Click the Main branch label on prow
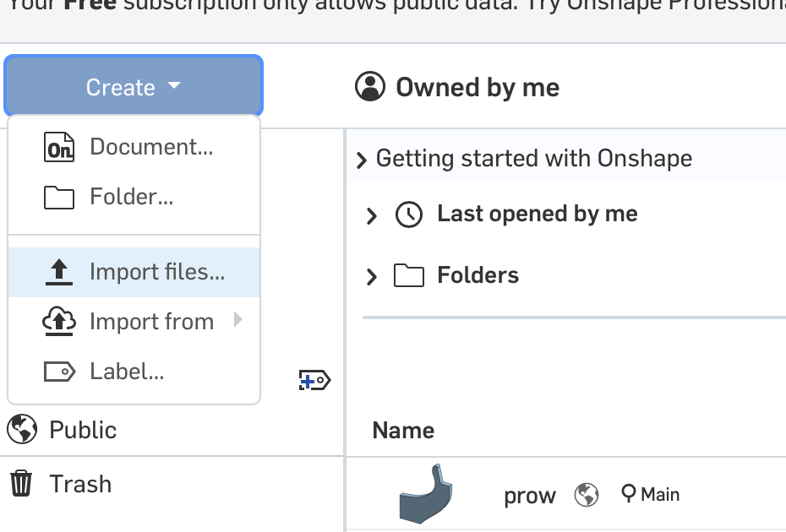Screen dimensions: 786x532 pos(650,495)
